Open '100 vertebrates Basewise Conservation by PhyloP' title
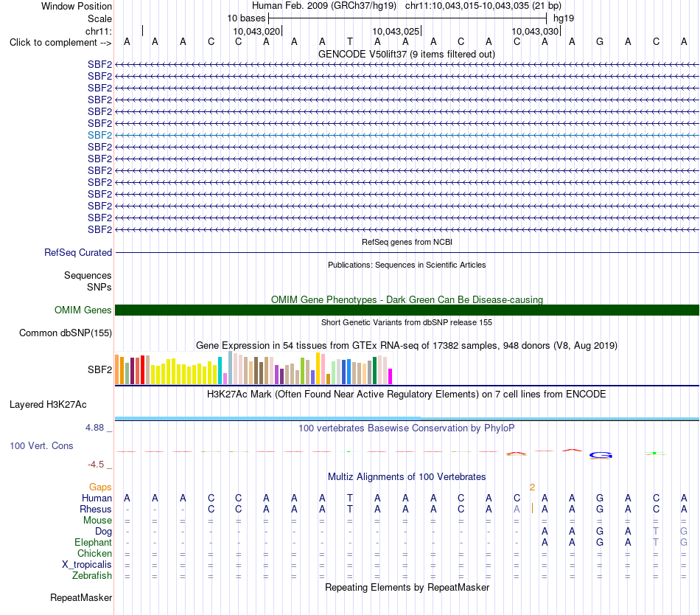This screenshot has width=700, height=615. tap(407, 428)
